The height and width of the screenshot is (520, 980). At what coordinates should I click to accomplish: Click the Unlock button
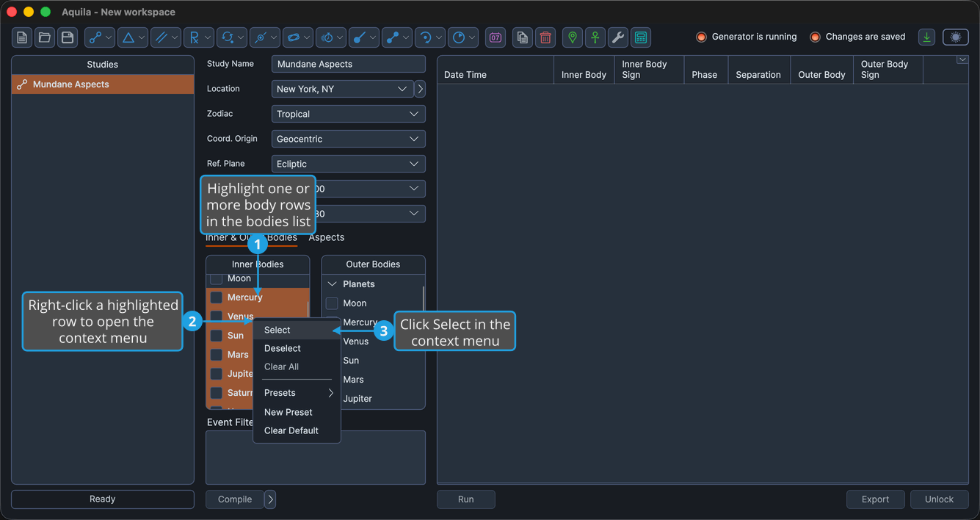pyautogui.click(x=940, y=499)
